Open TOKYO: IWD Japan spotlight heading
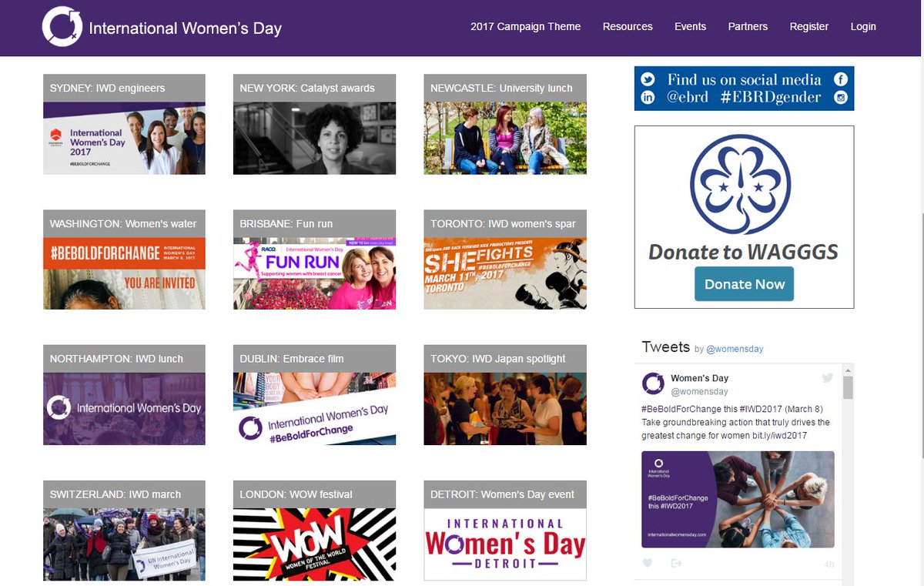This screenshot has height=586, width=924. 505,358
